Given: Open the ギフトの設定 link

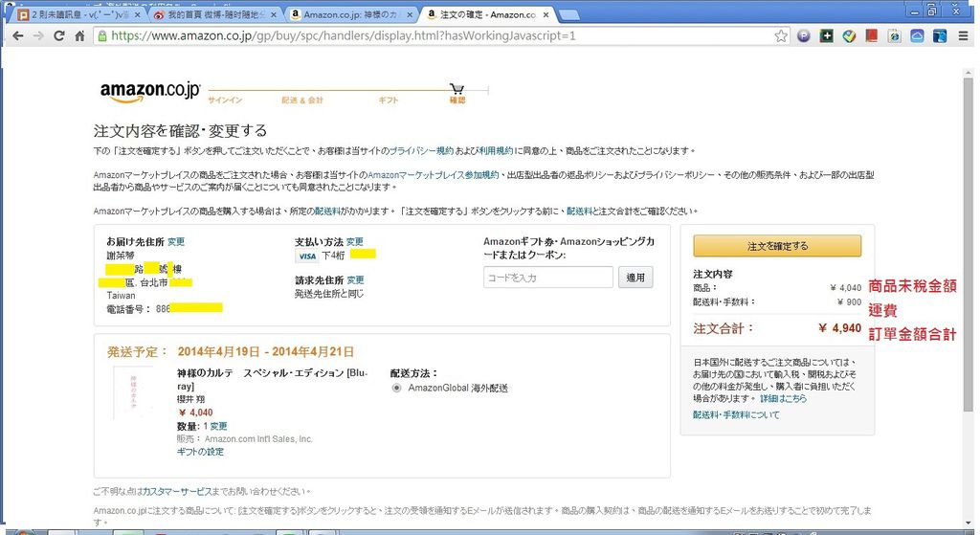Looking at the screenshot, I should click(x=200, y=451).
